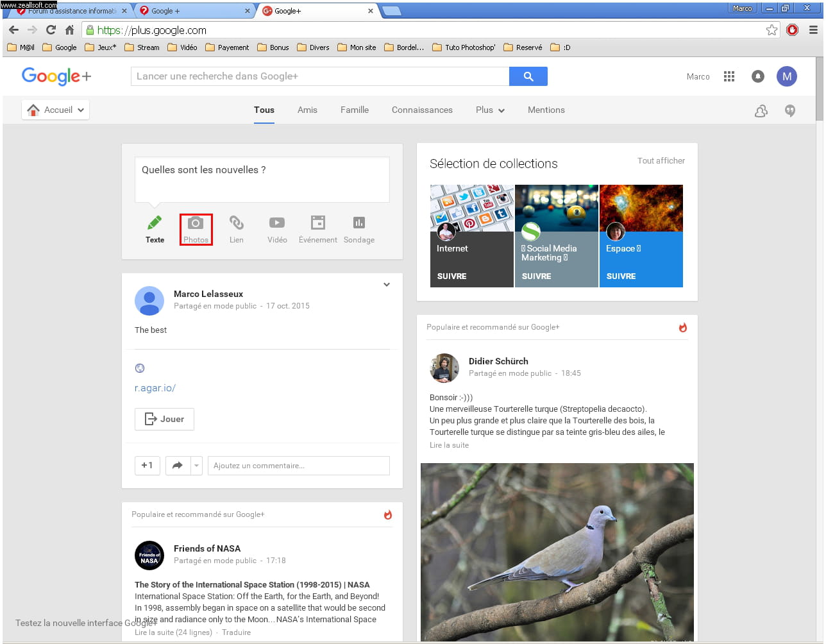The width and height of the screenshot is (826, 644).
Task: Open the Chrome hamburger menu
Action: coord(813,30)
